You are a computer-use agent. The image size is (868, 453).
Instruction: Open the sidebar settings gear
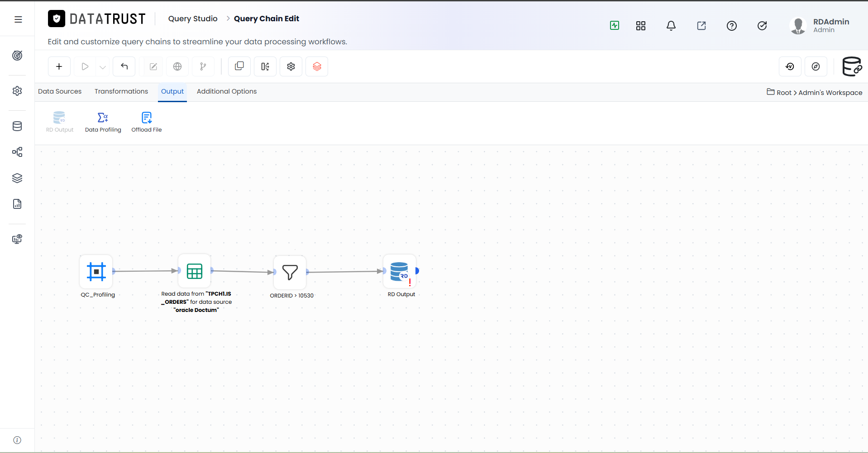[17, 91]
